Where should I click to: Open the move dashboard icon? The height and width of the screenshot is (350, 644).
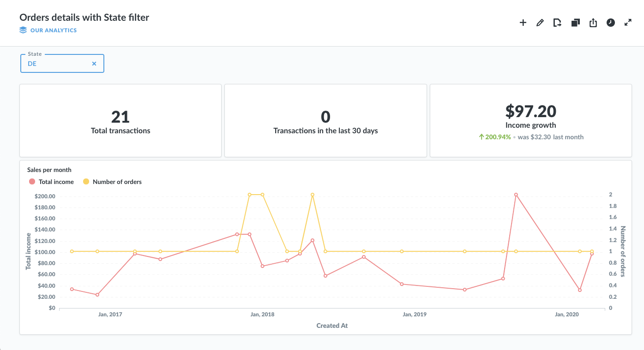tap(558, 23)
